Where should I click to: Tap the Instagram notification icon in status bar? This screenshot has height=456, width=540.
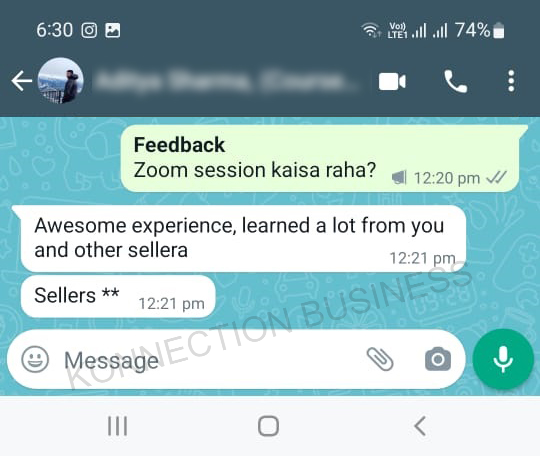point(89,30)
